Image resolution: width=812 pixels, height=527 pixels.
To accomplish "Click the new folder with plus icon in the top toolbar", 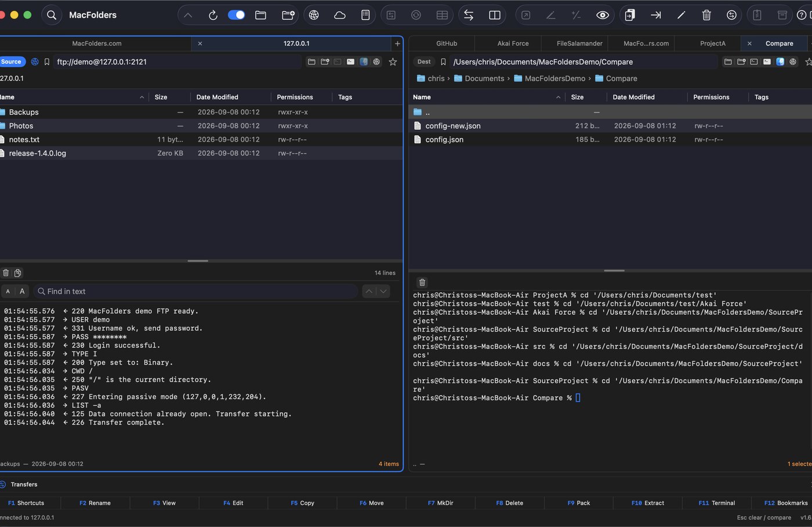I will [x=288, y=15].
